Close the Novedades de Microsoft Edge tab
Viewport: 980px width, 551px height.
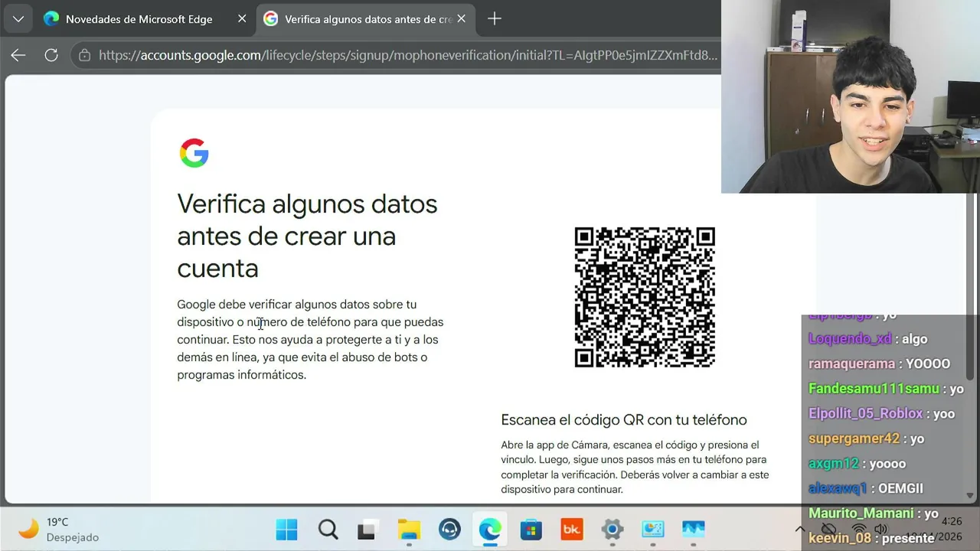(242, 19)
